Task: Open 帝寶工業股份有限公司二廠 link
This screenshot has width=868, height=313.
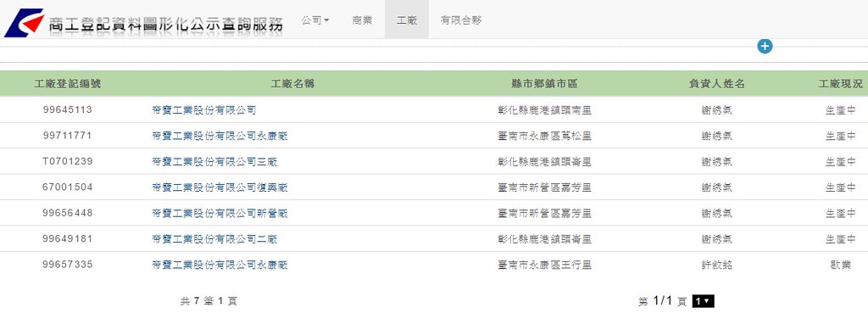Action: (x=214, y=239)
